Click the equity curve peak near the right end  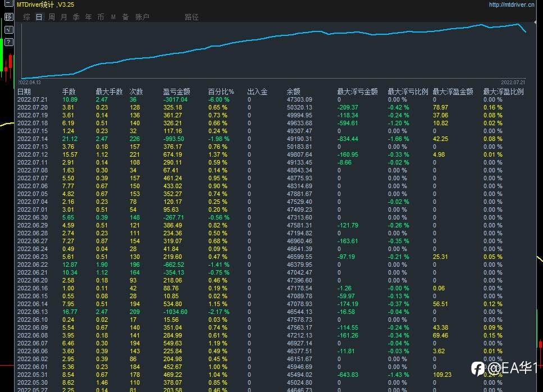click(x=518, y=24)
